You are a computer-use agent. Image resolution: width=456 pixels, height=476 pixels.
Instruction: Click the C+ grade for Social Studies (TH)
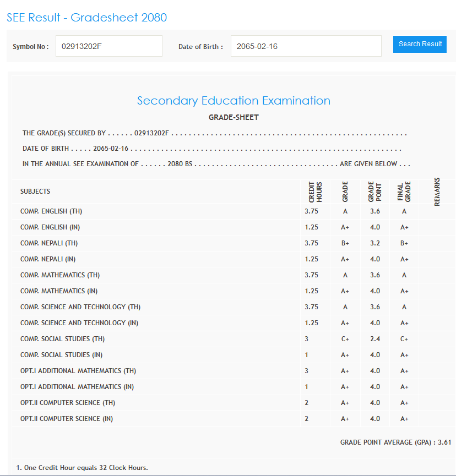[345, 339]
